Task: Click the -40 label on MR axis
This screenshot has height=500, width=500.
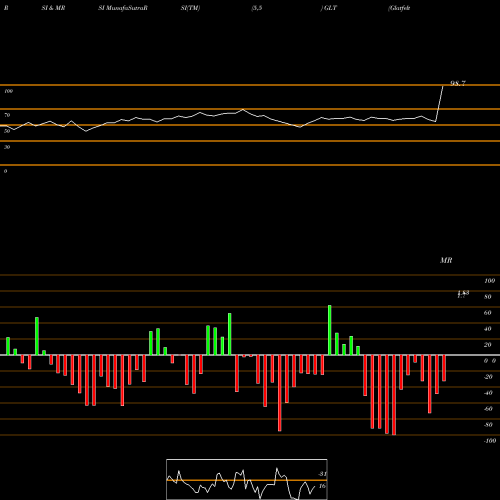Action: (x=488, y=393)
